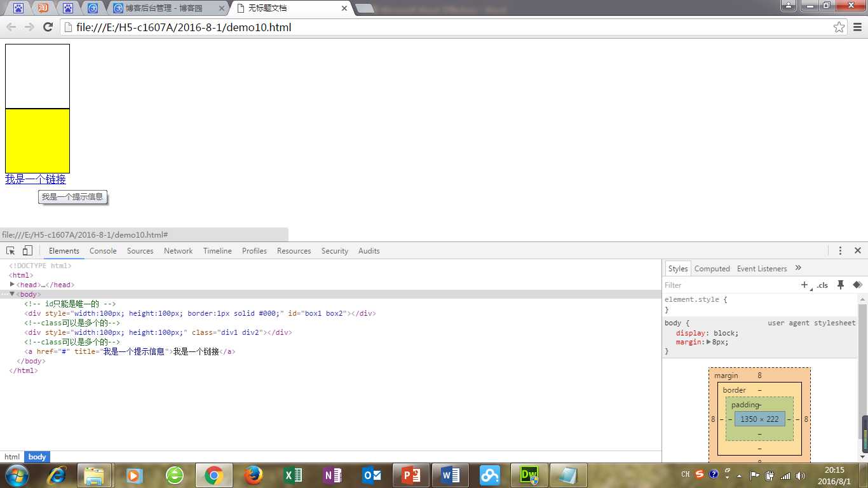
Task: Click the 1350 × 222 content box
Action: (759, 419)
